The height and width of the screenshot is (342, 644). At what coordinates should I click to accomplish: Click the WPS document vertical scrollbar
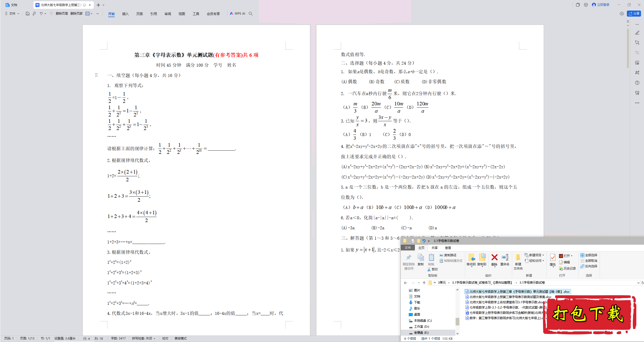[x=628, y=48]
